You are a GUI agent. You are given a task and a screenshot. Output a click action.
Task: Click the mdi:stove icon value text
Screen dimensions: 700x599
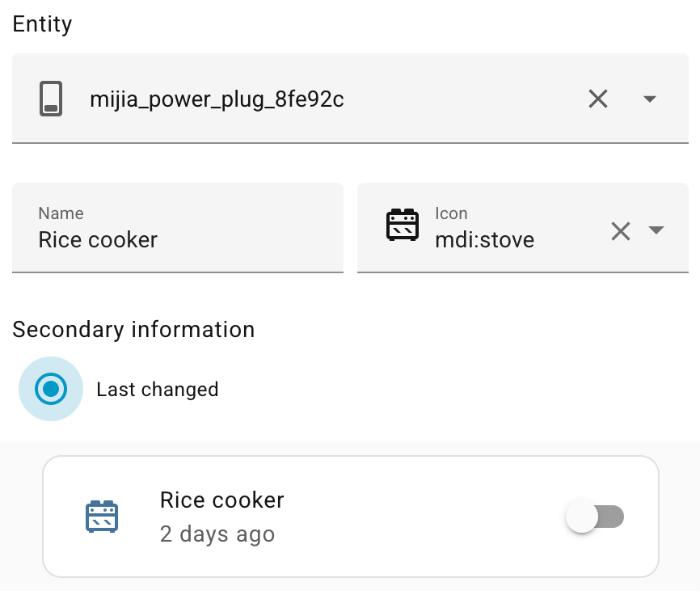(485, 239)
